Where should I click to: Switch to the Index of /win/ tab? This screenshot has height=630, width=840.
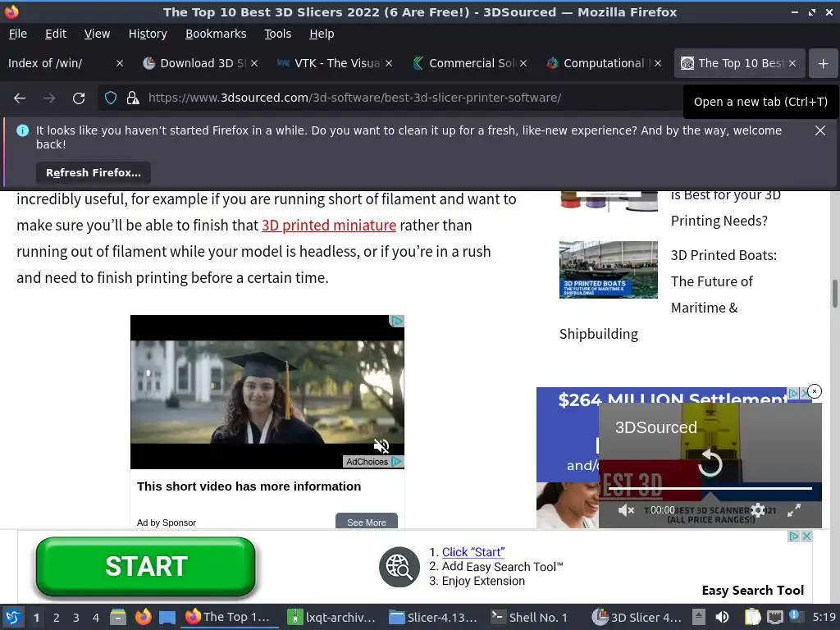coord(59,63)
